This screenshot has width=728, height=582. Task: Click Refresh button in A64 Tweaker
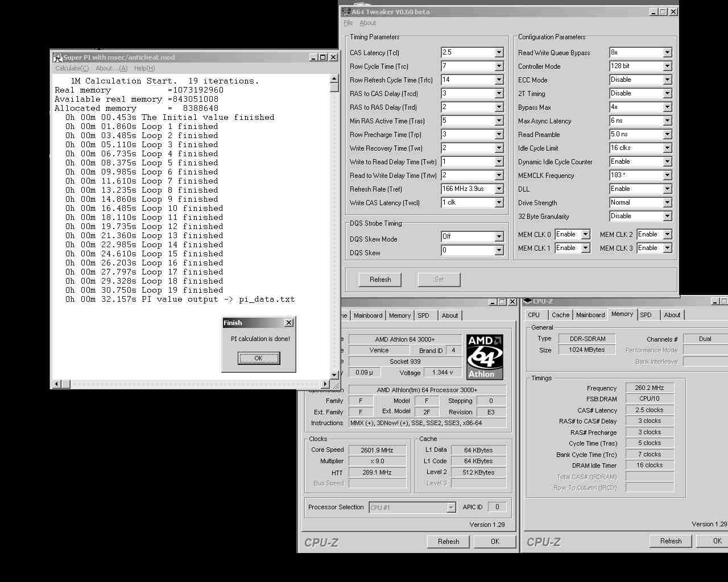(x=380, y=280)
